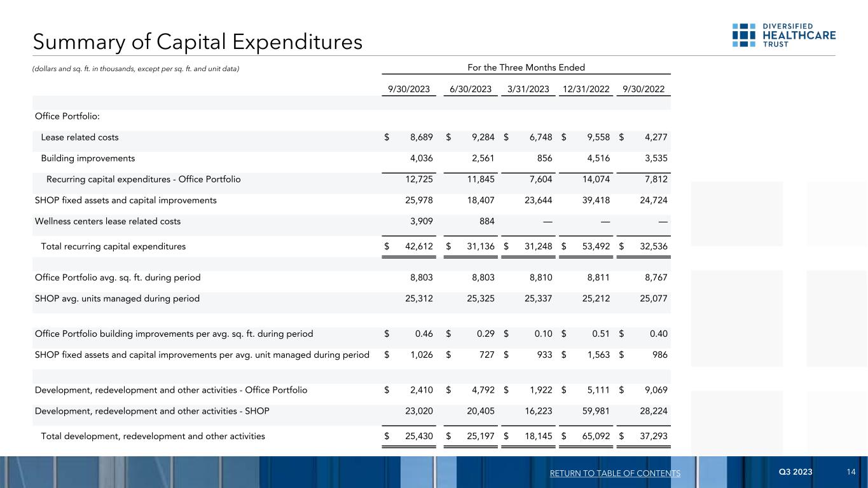
Task: Click the Diversified Healthcare Trust logo icon
Action: coord(743,35)
